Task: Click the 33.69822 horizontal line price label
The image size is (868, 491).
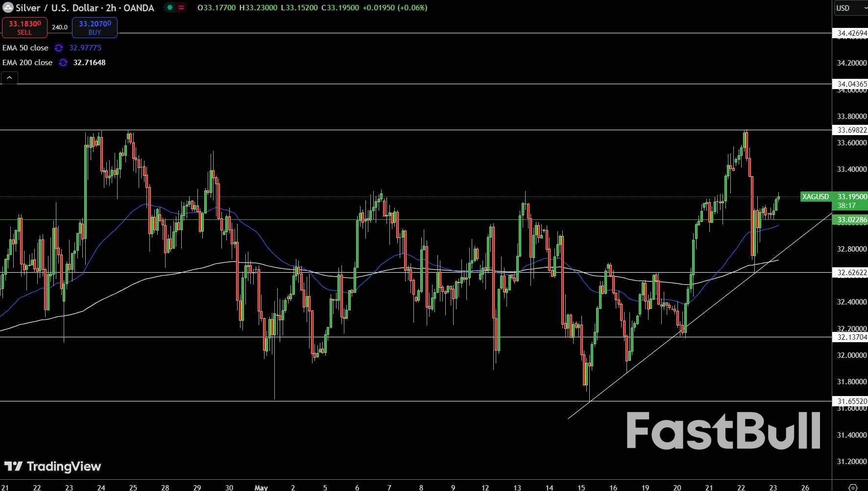Action: coord(851,130)
